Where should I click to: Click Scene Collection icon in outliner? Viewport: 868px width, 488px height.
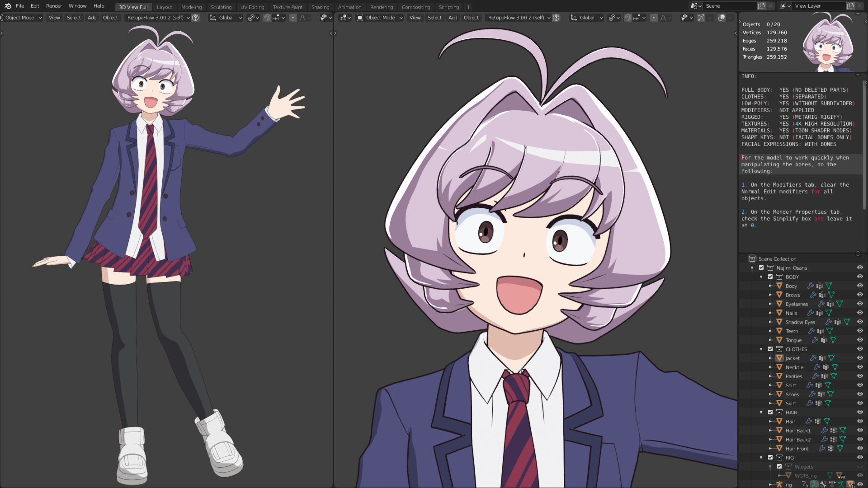[x=752, y=259]
